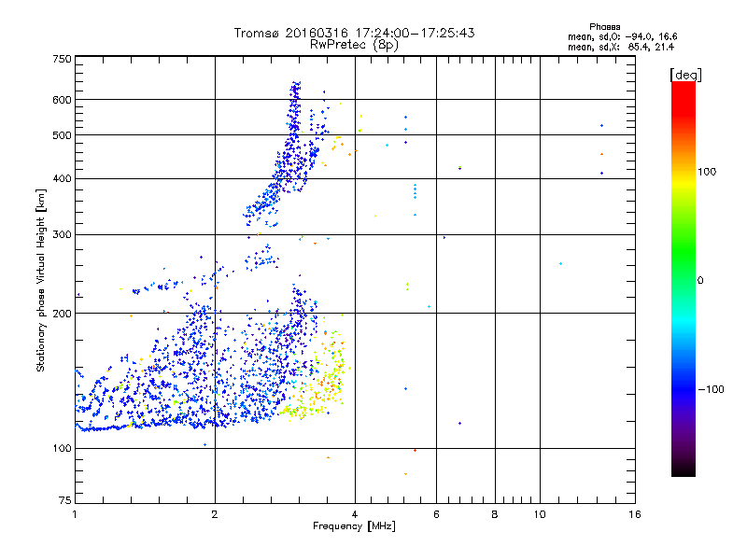The width and height of the screenshot is (747, 560).
Task: Click the colorbar '100' tick label
Action: point(707,172)
